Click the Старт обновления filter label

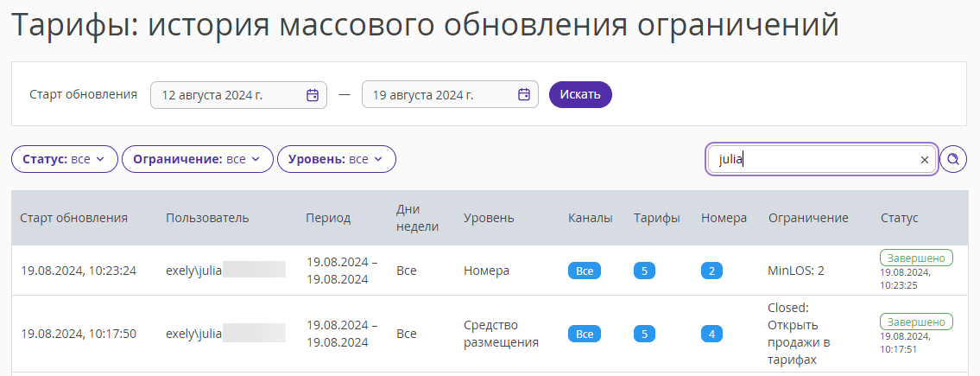tap(83, 94)
